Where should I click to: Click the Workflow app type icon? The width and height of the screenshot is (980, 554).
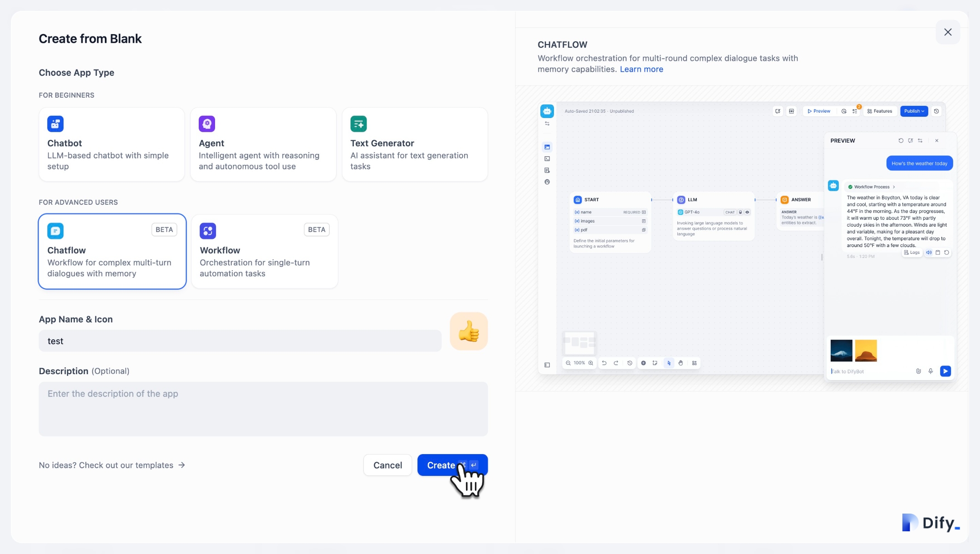pyautogui.click(x=208, y=231)
